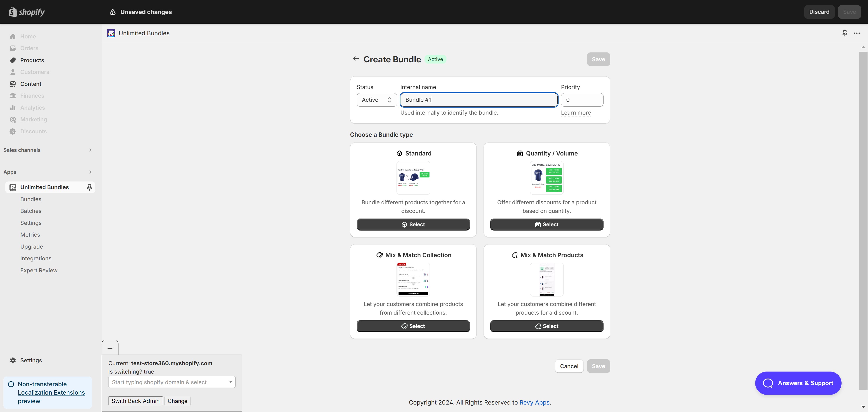Viewport: 868px width, 412px height.
Task: Click the pin icon in app header
Action: coord(844,33)
